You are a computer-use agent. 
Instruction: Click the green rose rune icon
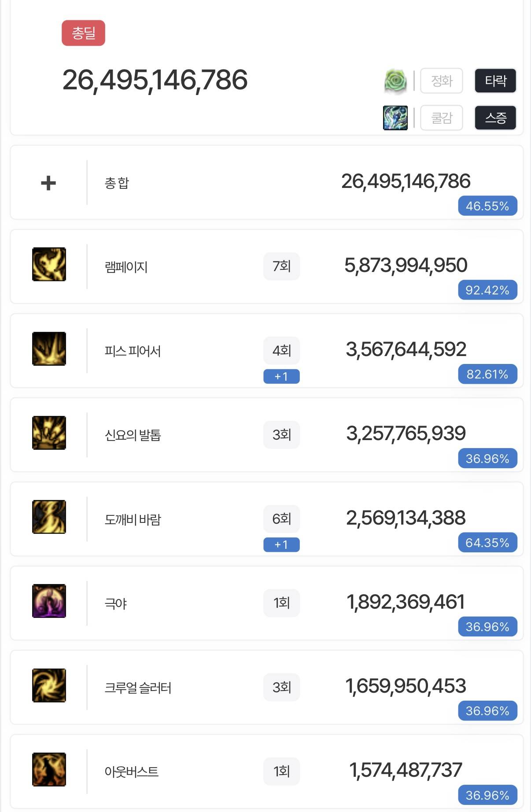point(395,81)
